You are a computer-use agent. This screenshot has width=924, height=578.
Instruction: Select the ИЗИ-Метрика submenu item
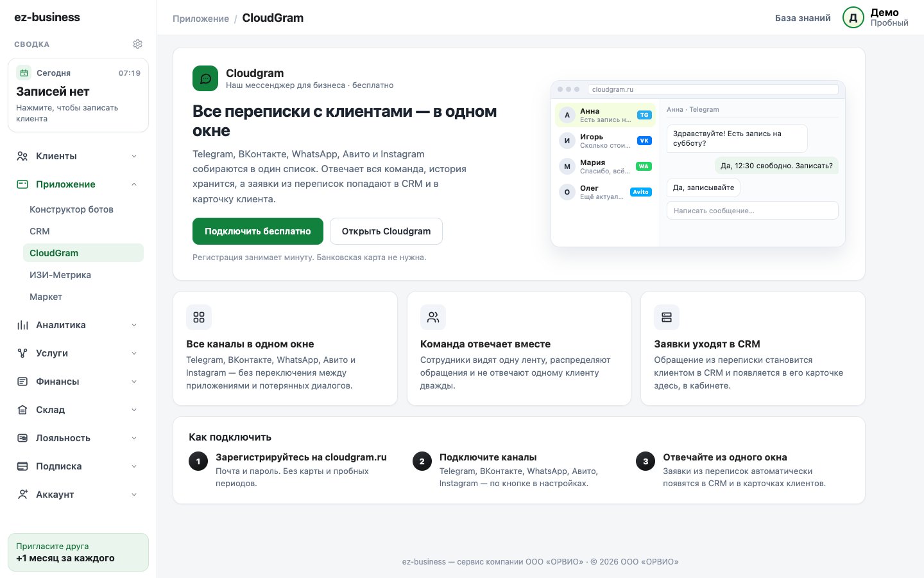tap(83, 275)
